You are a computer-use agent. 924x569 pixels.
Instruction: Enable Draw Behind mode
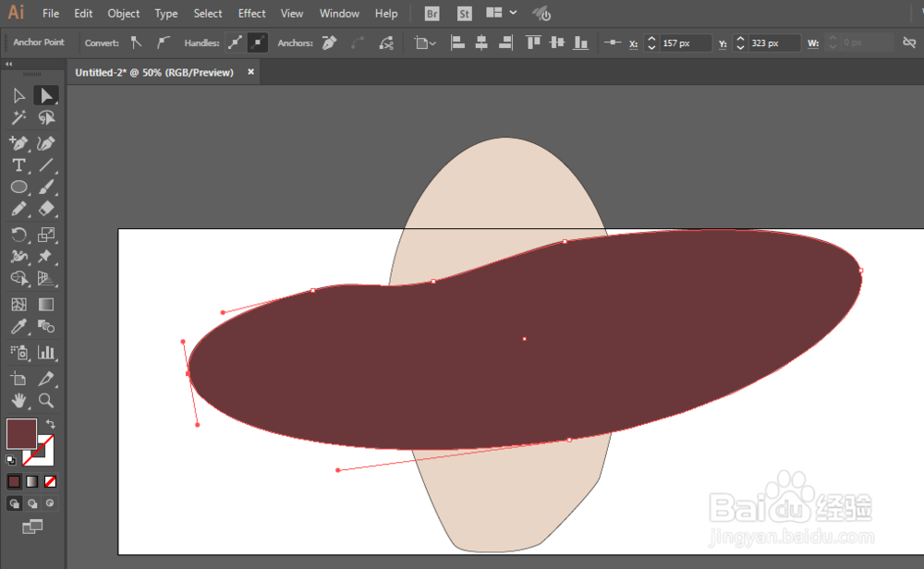[32, 503]
